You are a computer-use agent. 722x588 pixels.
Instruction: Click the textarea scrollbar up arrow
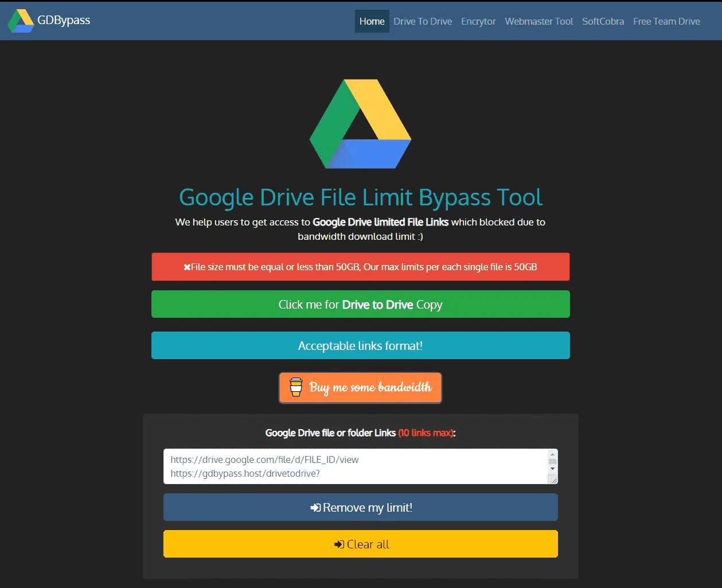[x=553, y=454]
